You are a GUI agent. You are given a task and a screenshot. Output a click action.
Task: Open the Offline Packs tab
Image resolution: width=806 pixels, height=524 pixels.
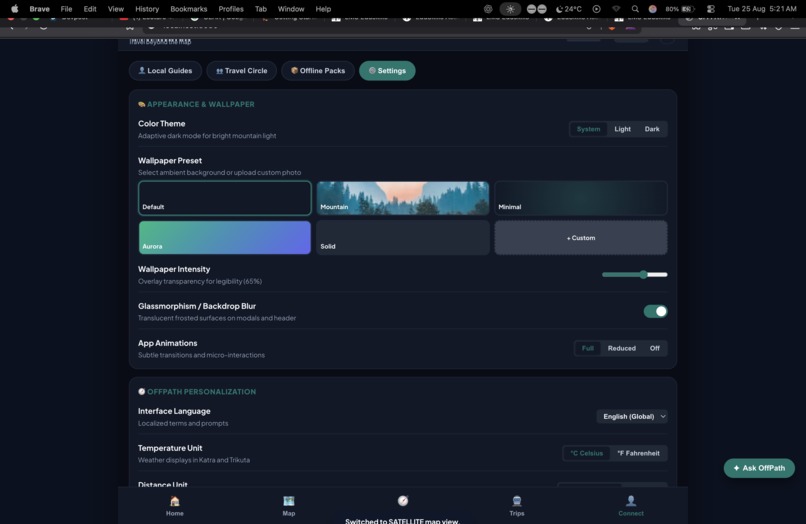pyautogui.click(x=318, y=70)
